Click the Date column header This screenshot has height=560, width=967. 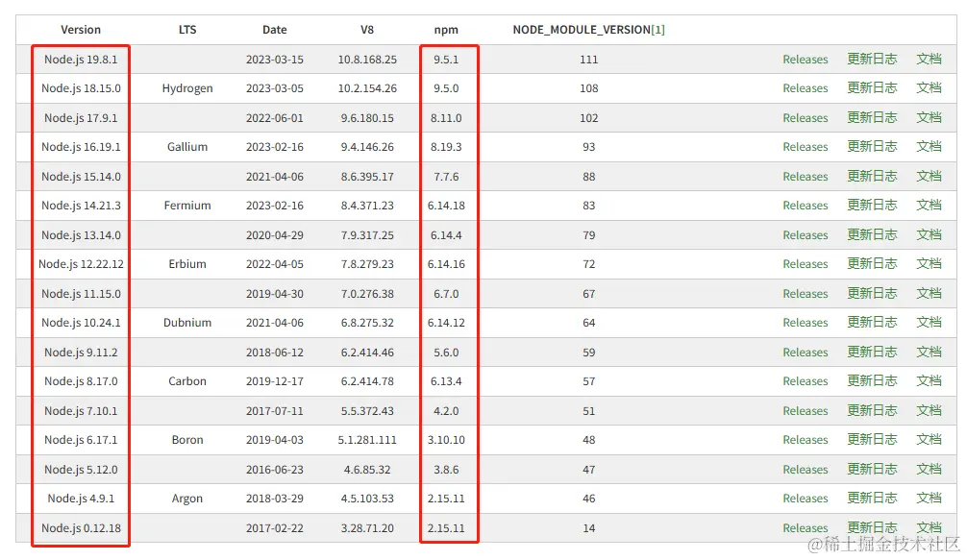coord(275,30)
